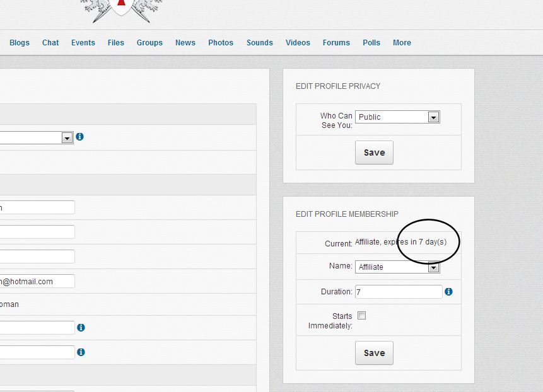
Task: Open the Events menu item
Action: pos(83,43)
